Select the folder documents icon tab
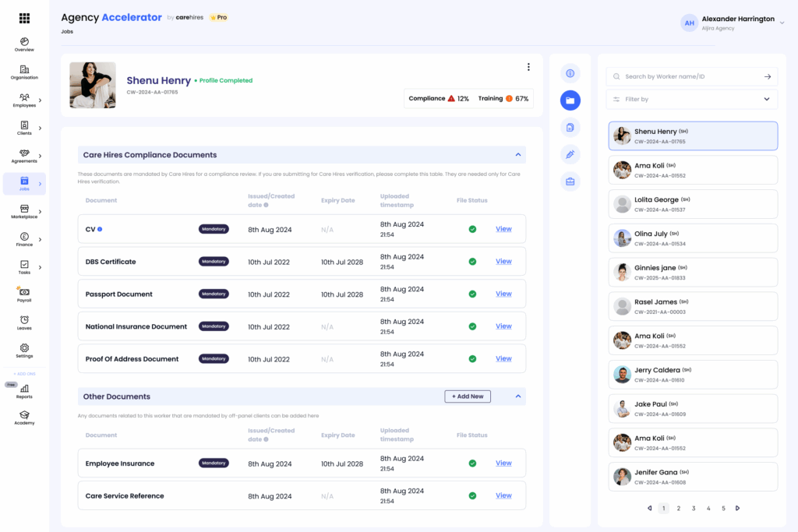 tap(570, 100)
